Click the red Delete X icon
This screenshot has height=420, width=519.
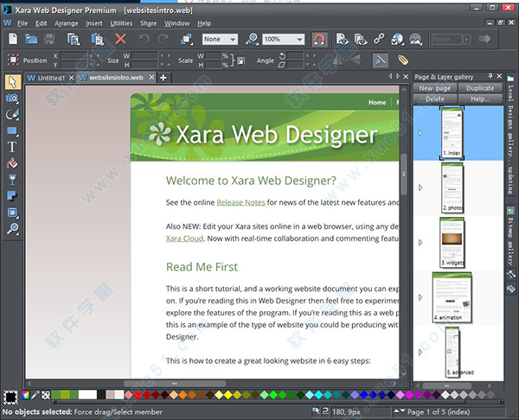point(120,39)
